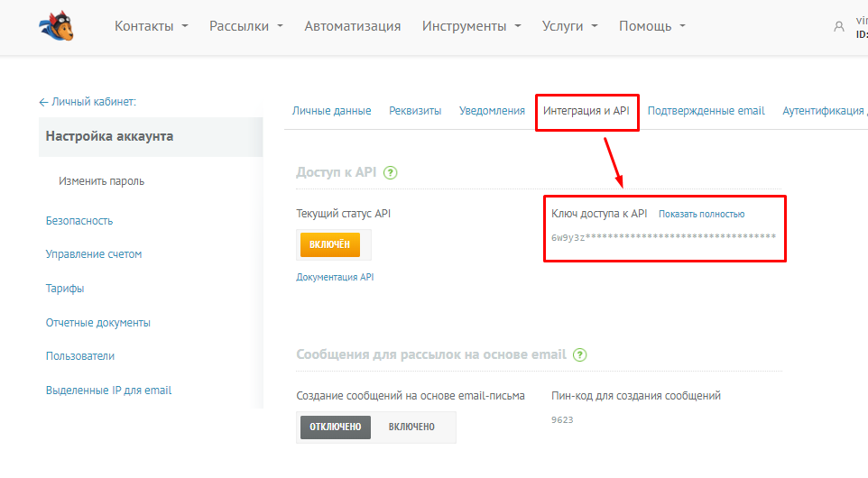Open Управление счетом in sidebar

pos(94,254)
